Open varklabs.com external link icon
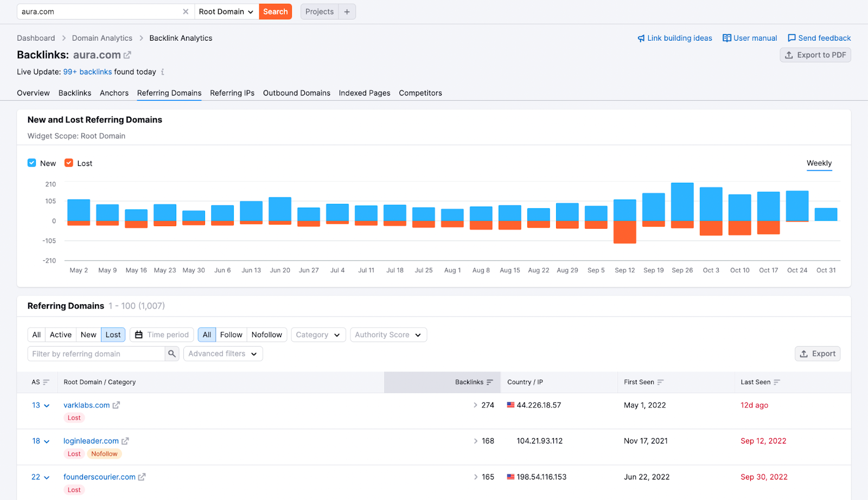The height and width of the screenshot is (500, 868). 116,405
